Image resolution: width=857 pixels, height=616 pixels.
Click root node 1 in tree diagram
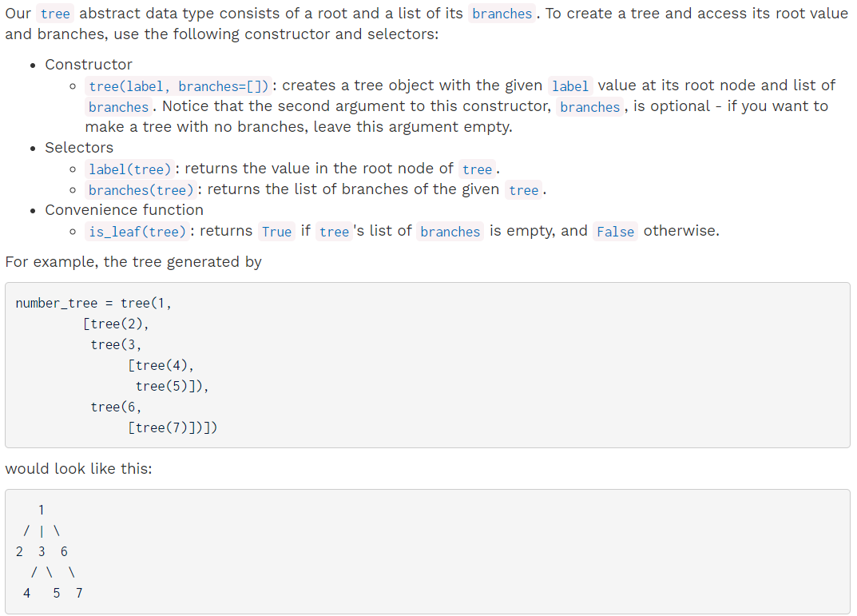pos(41,510)
